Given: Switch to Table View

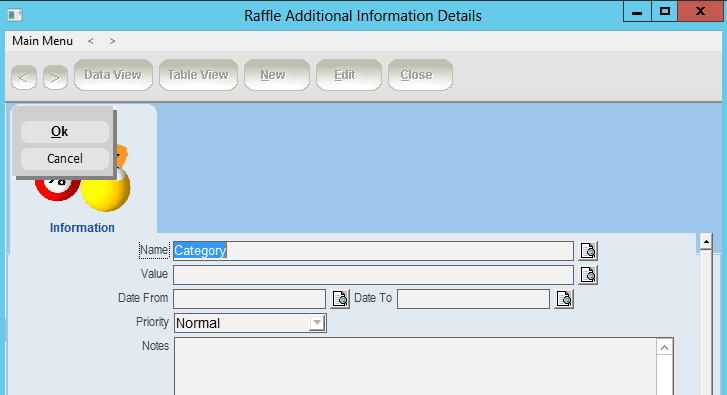Looking at the screenshot, I should pyautogui.click(x=198, y=75).
